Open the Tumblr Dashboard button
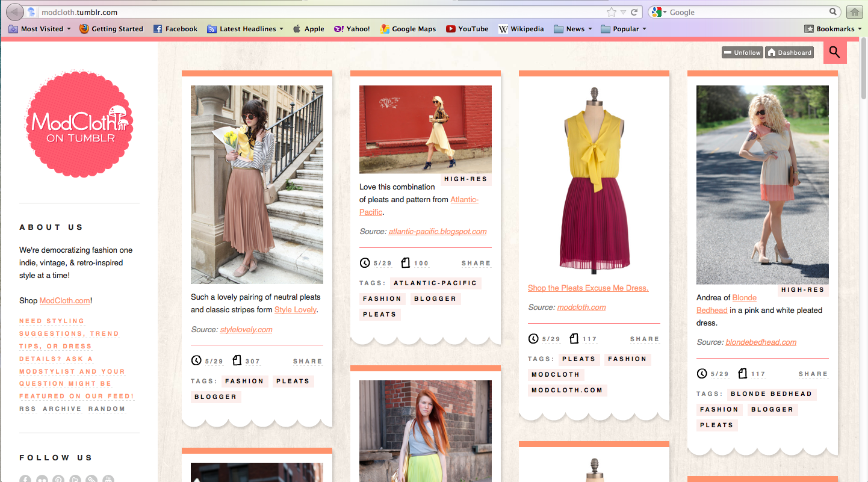Image resolution: width=868 pixels, height=482 pixels. (x=790, y=53)
